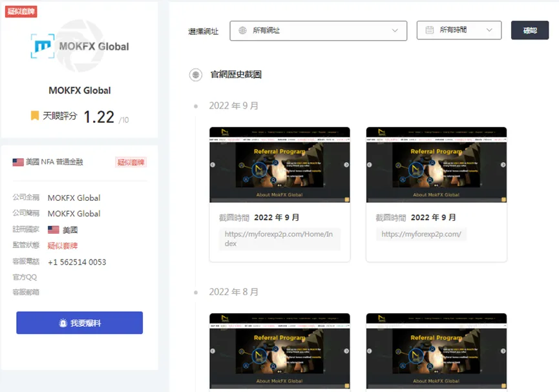
Task: Open the 所有時間 date dropdown
Action: pyautogui.click(x=459, y=30)
